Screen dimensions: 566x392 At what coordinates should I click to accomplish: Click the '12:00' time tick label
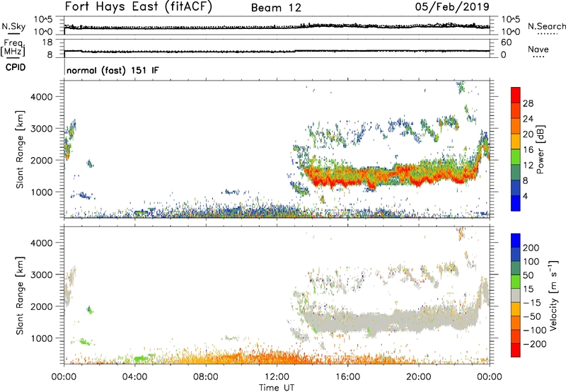(x=277, y=377)
